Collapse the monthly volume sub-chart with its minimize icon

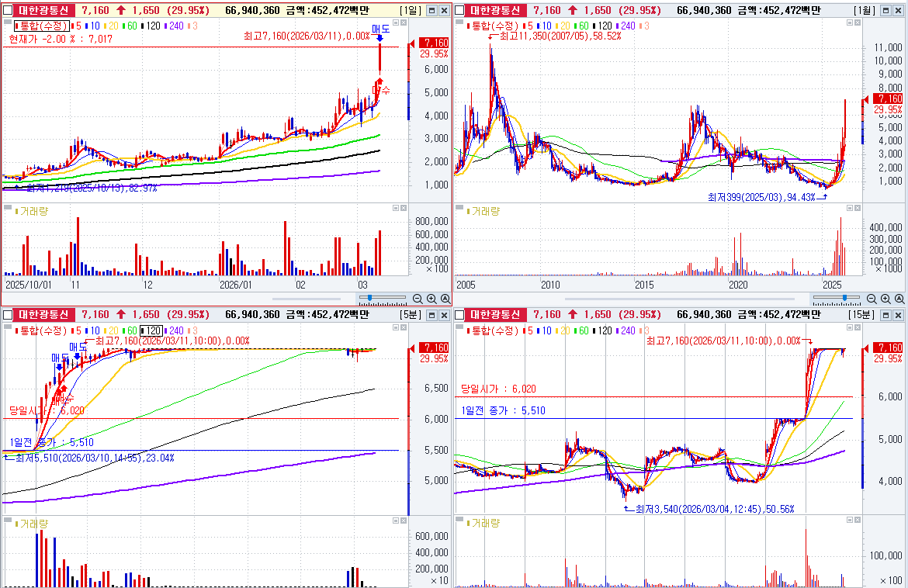click(x=850, y=208)
